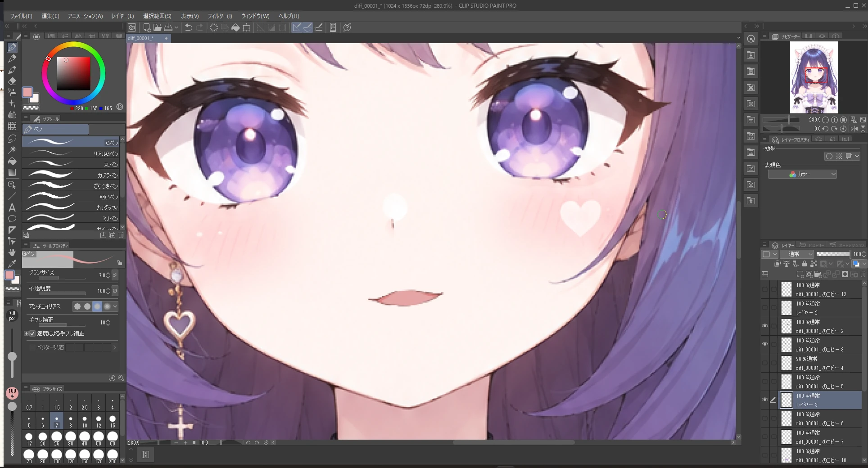Select the ミリペン sub tool
868x468 pixels.
click(71, 218)
